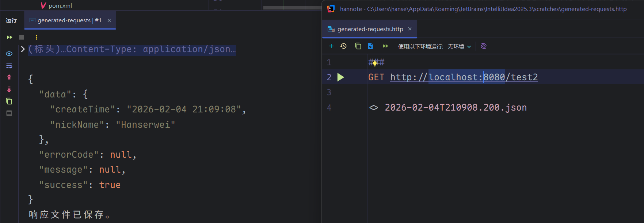This screenshot has width=644, height=223.
Task: Run the GET request on line 2
Action: coord(340,77)
